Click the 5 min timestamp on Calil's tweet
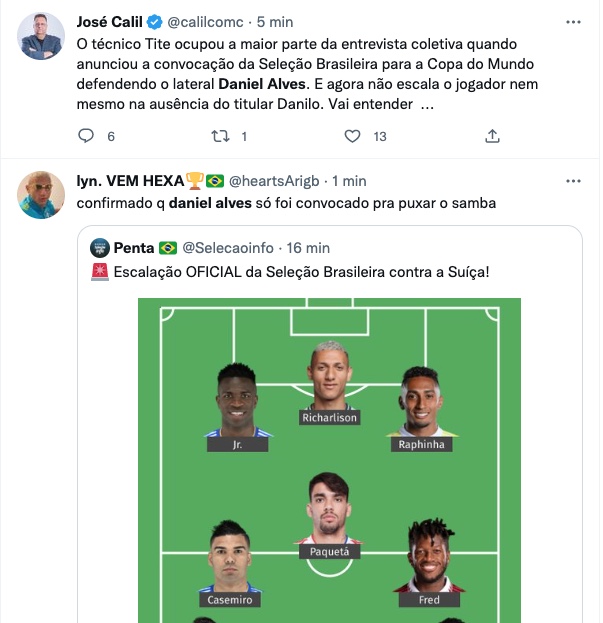 click(x=274, y=21)
